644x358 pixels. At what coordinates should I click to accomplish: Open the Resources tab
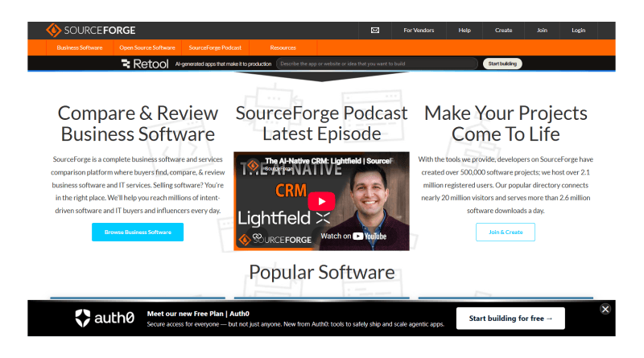click(x=283, y=47)
